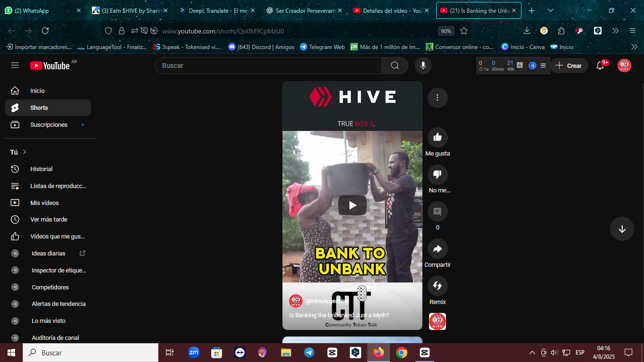Open Shorts in the sidebar
The image size is (644, 362).
(48, 107)
